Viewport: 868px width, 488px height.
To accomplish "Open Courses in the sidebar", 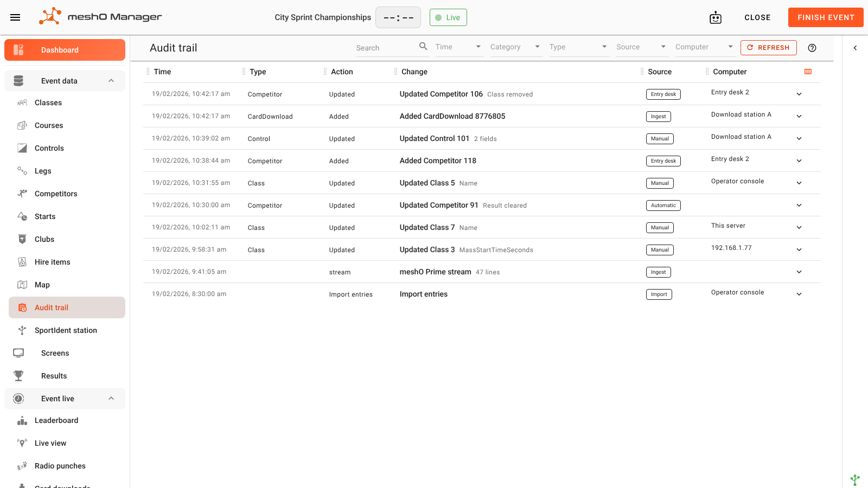I will click(67, 125).
